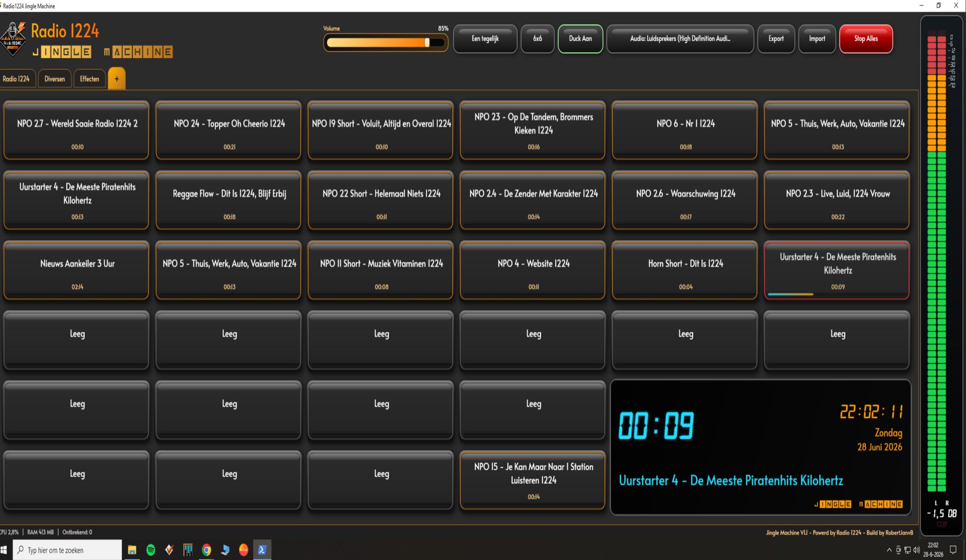The image size is (966, 560).
Task: Click the blue 00:09 countdown timer
Action: [x=656, y=425]
